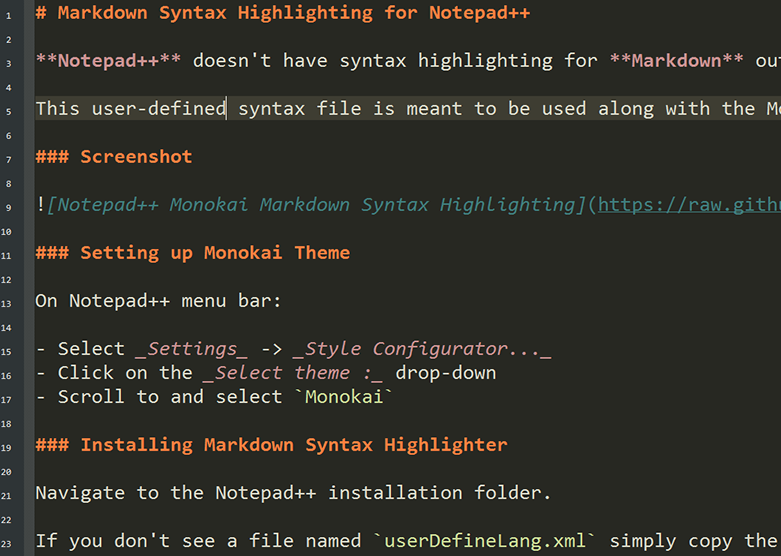Click the words 'syntax highlighting' on line 3
Screen dimensions: 781x556
(446, 61)
